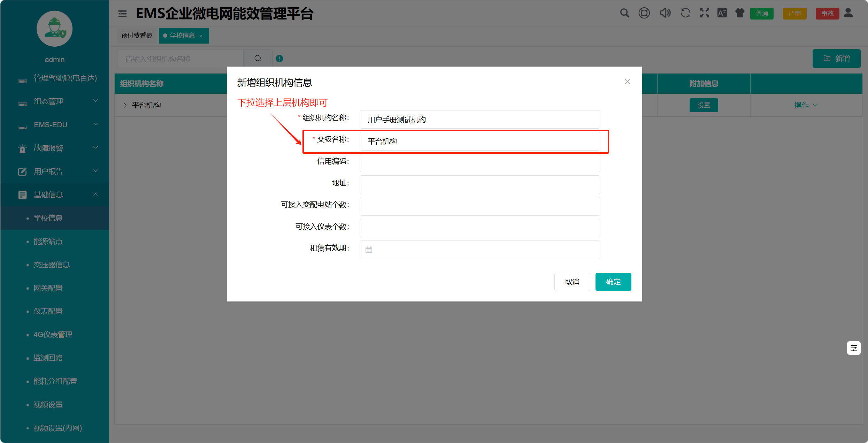Click the refresh icon in top toolbar

tap(685, 14)
